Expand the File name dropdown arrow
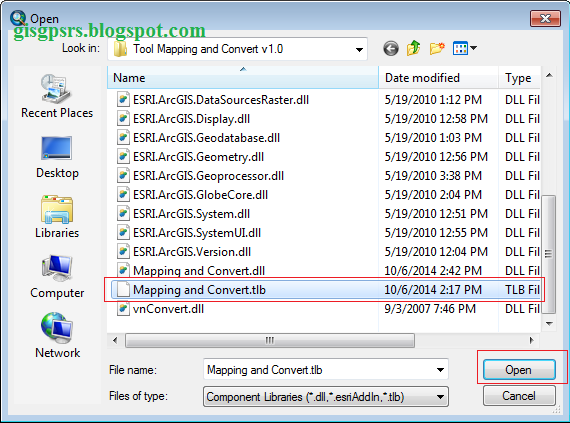 click(440, 370)
